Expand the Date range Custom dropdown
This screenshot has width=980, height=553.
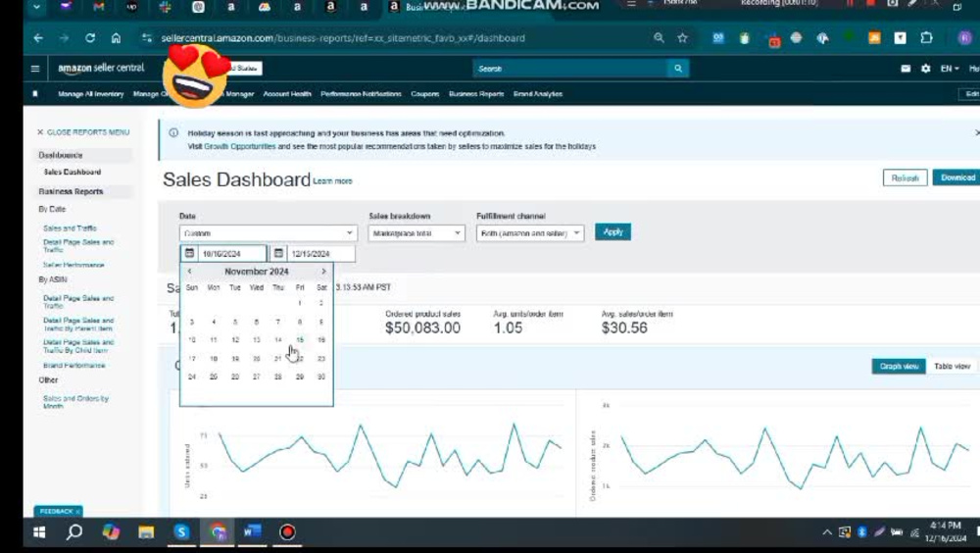(x=269, y=233)
